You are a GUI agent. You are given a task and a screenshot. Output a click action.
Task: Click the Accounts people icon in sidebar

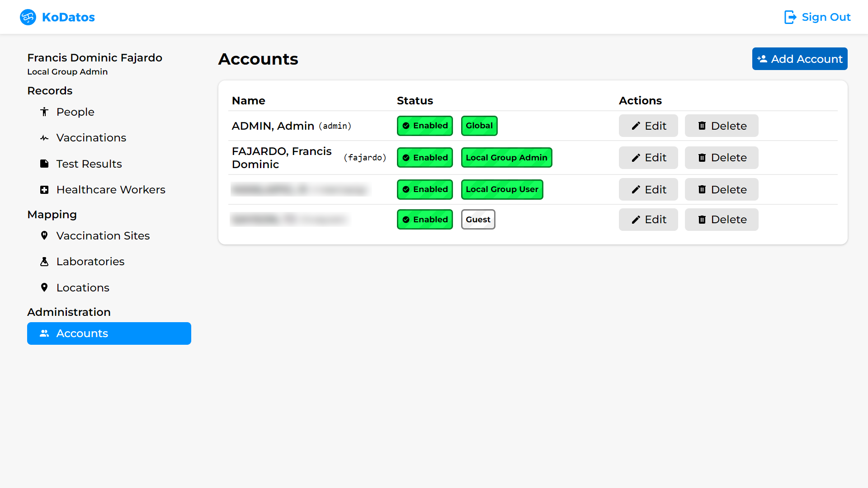pyautogui.click(x=44, y=333)
